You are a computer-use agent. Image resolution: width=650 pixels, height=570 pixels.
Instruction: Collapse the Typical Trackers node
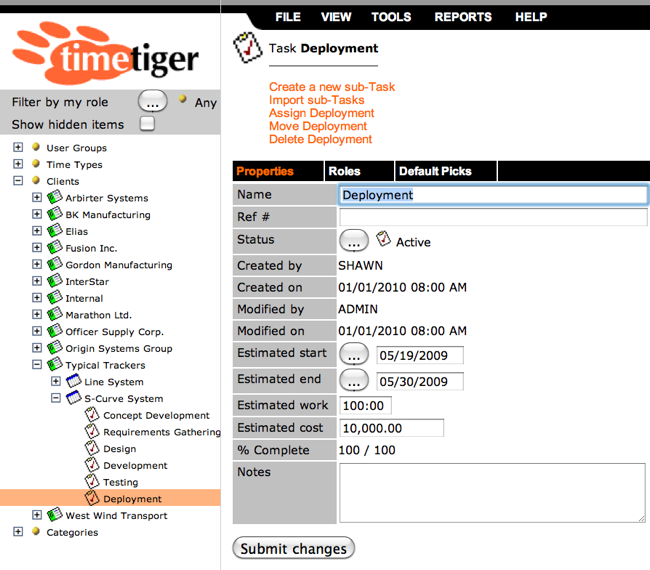click(37, 364)
